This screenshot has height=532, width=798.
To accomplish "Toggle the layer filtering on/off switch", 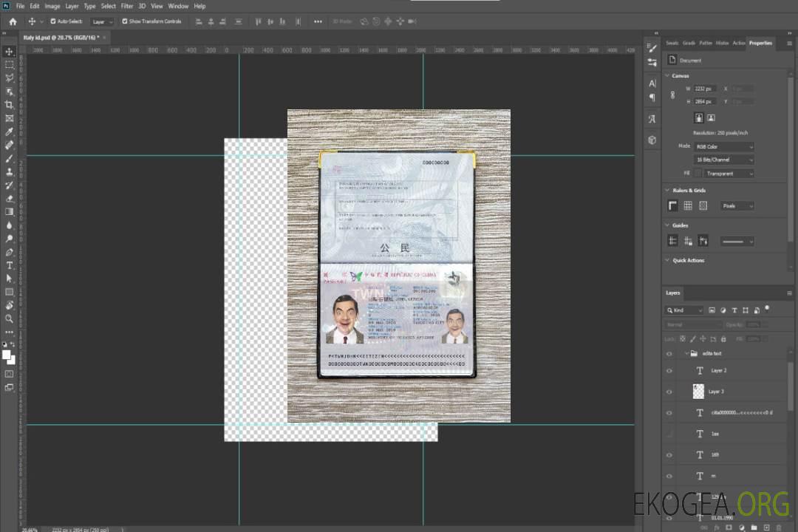I will tap(767, 309).
